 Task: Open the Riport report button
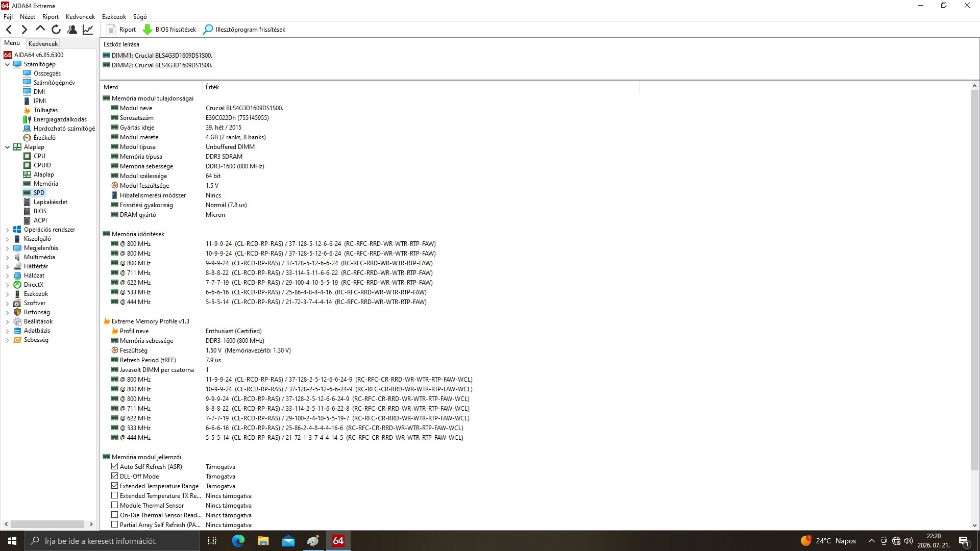[121, 30]
